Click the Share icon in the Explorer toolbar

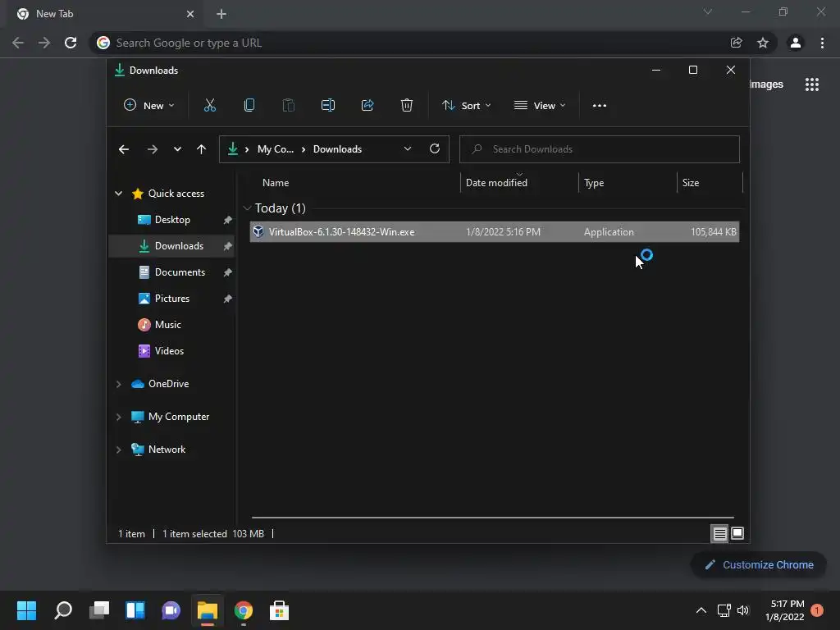[x=367, y=106]
